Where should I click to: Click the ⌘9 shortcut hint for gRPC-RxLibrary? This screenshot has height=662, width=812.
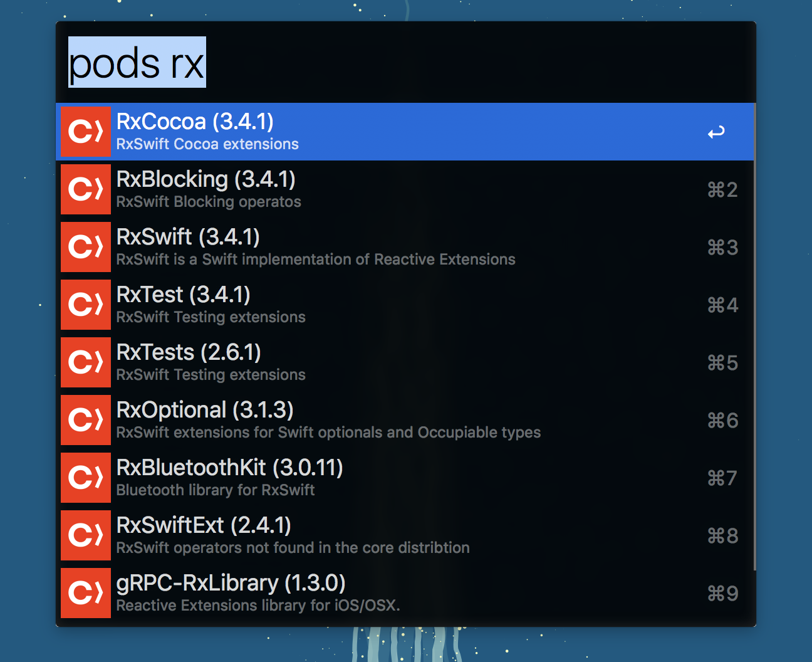(722, 594)
